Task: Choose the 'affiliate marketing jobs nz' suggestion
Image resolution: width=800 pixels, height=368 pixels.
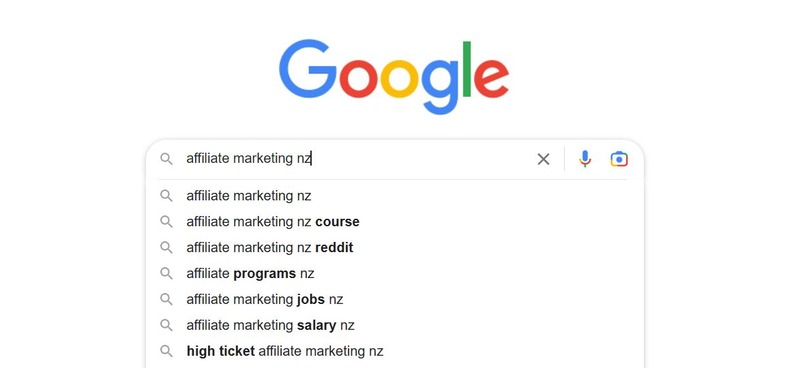Action: [x=394, y=299]
